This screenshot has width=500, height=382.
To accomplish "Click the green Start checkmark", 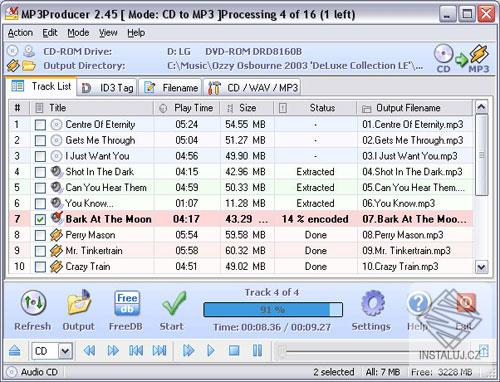I will [173, 303].
